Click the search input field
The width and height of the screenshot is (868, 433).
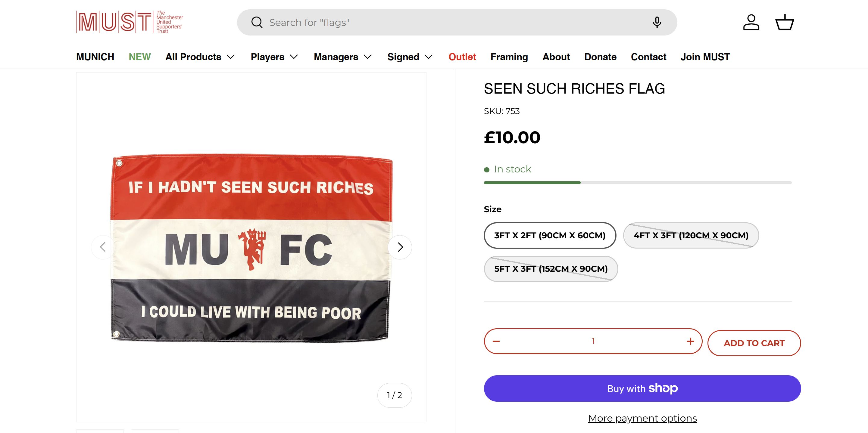pyautogui.click(x=438, y=23)
